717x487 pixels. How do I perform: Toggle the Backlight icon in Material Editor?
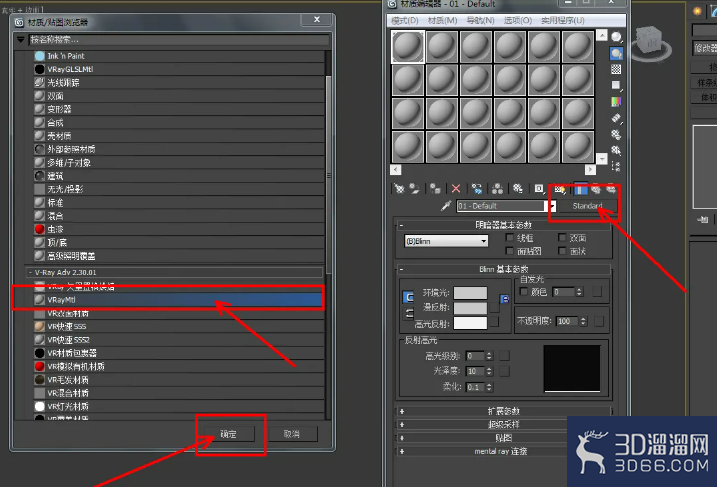click(616, 54)
